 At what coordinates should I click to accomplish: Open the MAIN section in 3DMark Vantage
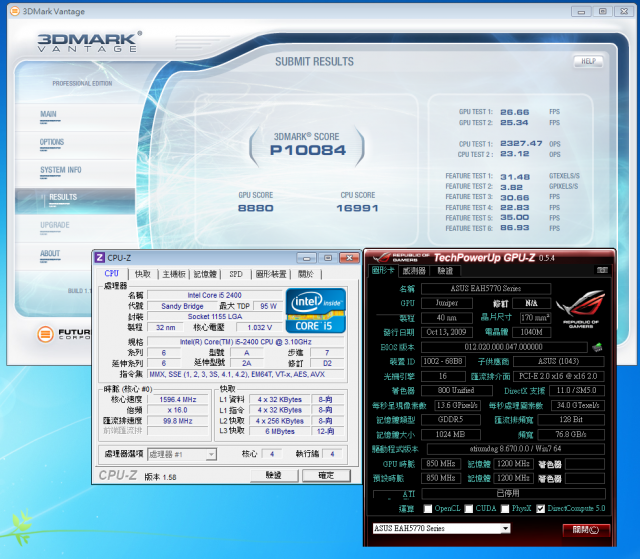48,114
